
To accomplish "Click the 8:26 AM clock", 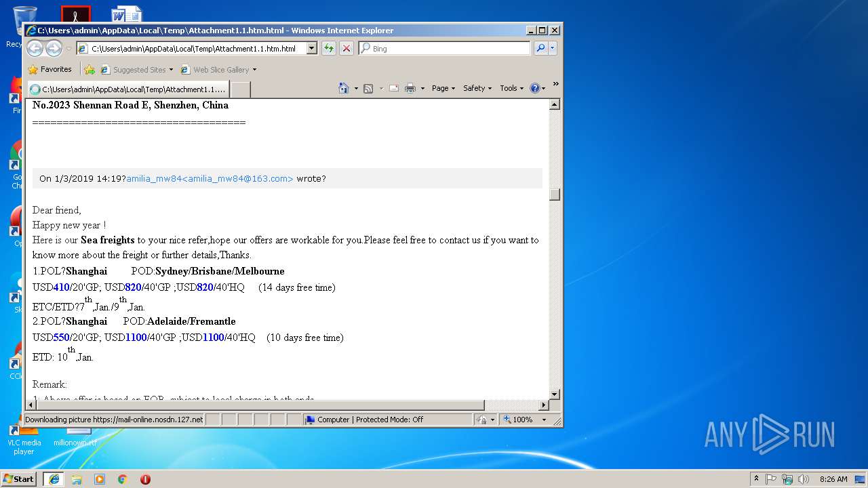I will (x=833, y=479).
